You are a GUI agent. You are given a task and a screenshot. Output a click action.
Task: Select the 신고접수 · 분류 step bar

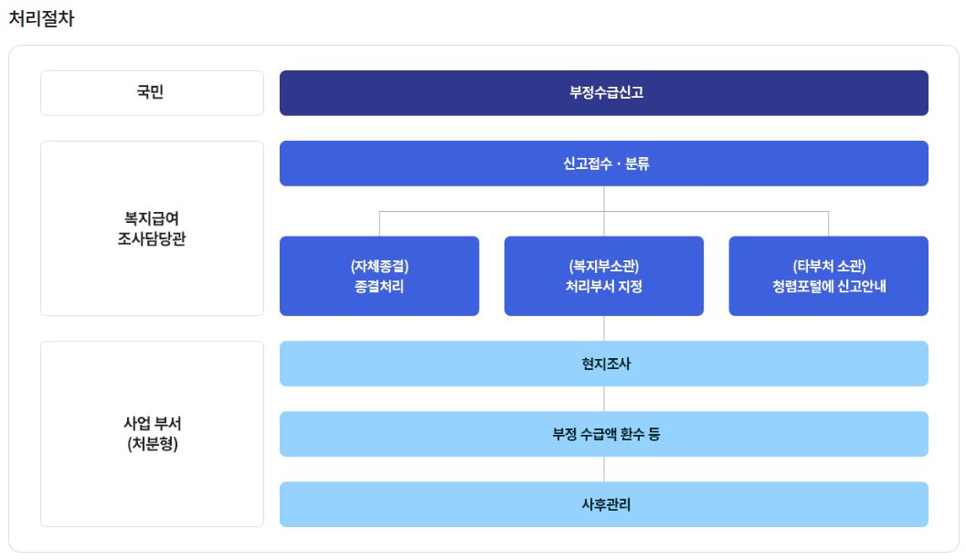[x=604, y=164]
